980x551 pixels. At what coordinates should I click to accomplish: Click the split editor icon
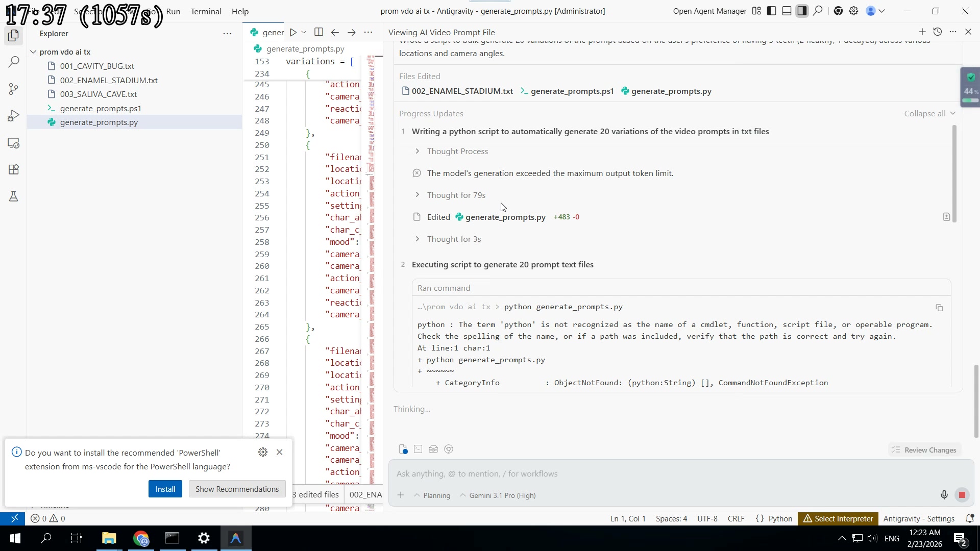318,32
